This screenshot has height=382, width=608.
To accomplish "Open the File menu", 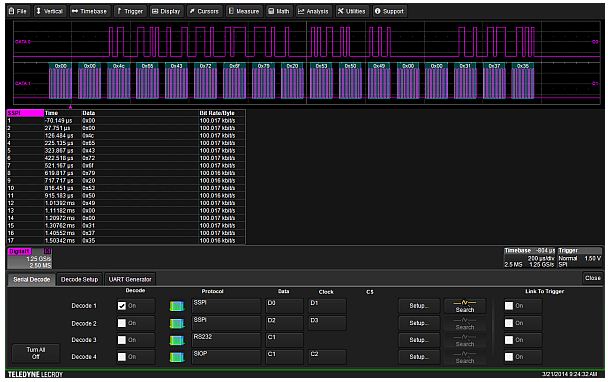I will coord(18,11).
